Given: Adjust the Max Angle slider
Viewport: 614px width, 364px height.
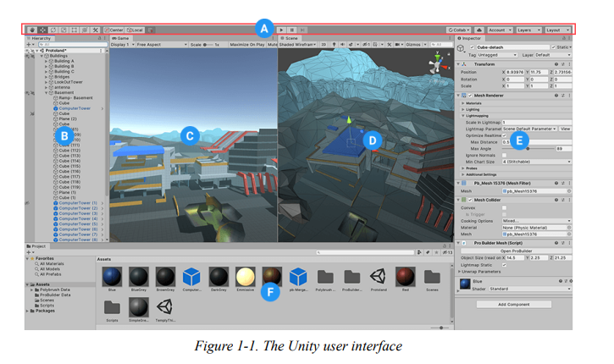Looking at the screenshot, I should 528,149.
